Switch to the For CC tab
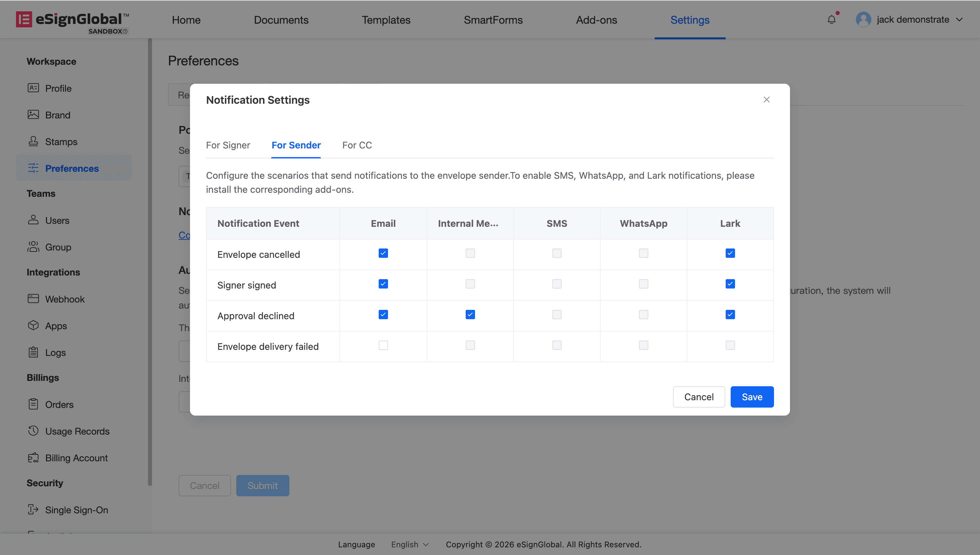 357,145
